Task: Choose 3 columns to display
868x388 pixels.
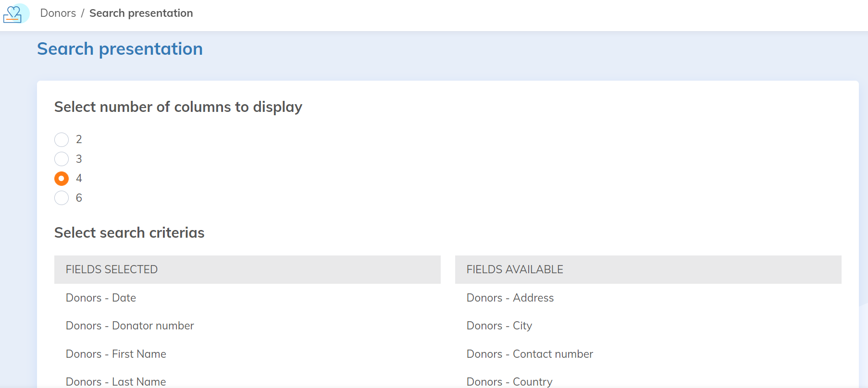Action: [62, 159]
